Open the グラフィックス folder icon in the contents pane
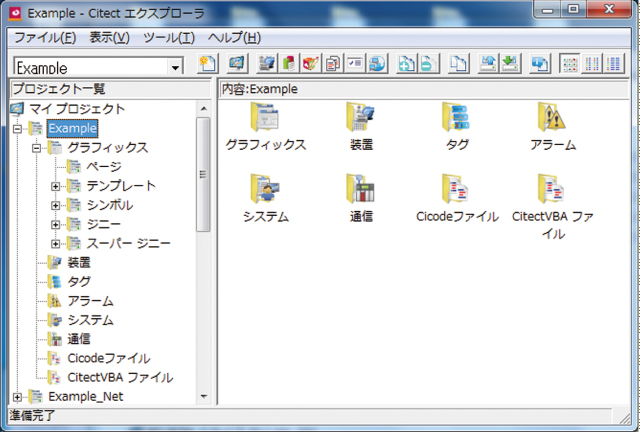The width and height of the screenshot is (640, 433). coord(265,117)
